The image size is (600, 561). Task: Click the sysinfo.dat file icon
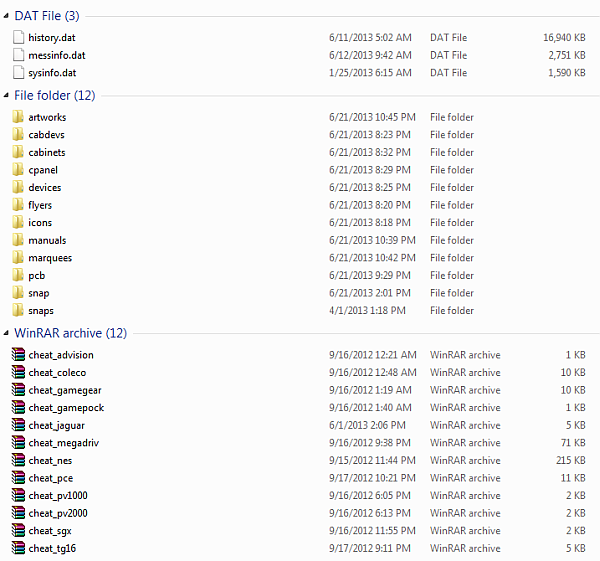point(18,73)
